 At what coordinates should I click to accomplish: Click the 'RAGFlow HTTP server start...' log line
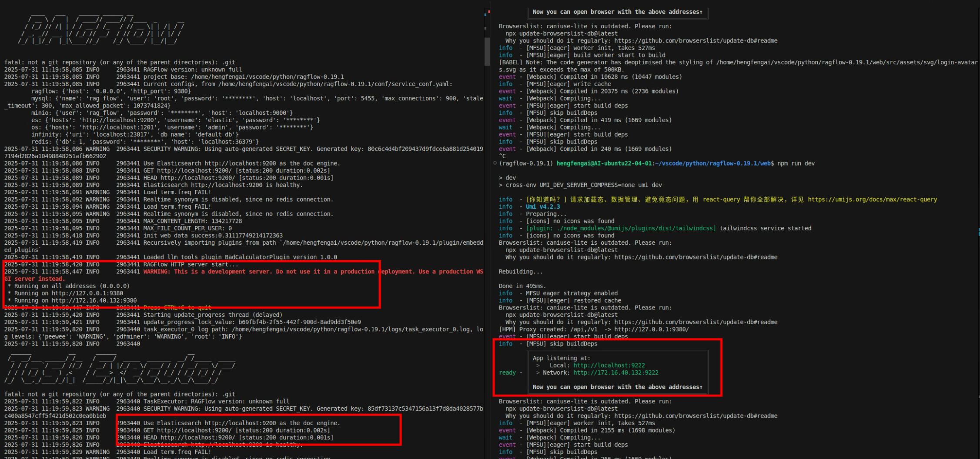point(121,264)
